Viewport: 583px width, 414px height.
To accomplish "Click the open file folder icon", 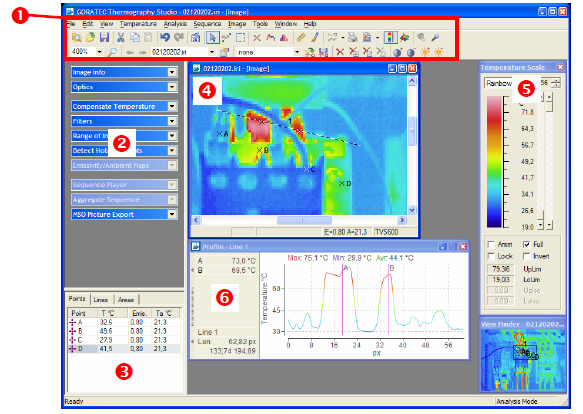I will [x=90, y=38].
